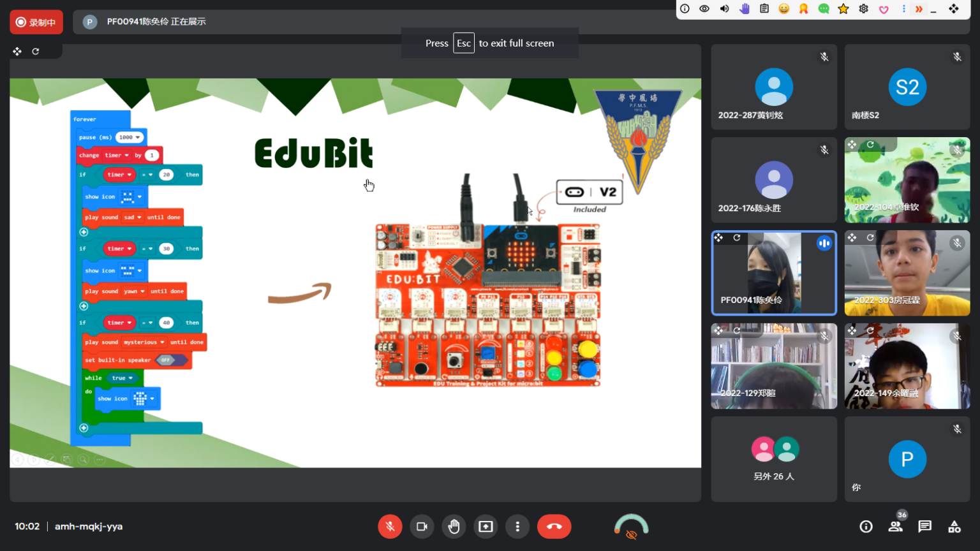Open blue vertical dots menu in extension toolbar
This screenshot has height=551, width=980.
click(903, 9)
